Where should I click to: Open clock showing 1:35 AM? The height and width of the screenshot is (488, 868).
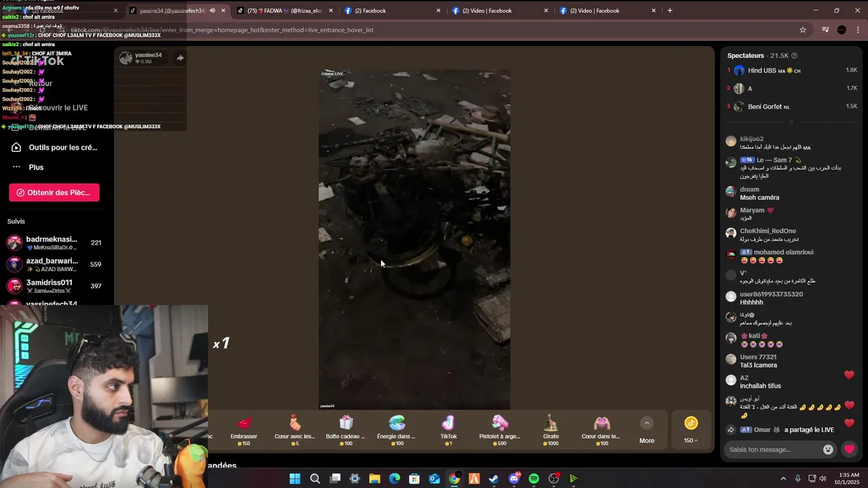(849, 479)
